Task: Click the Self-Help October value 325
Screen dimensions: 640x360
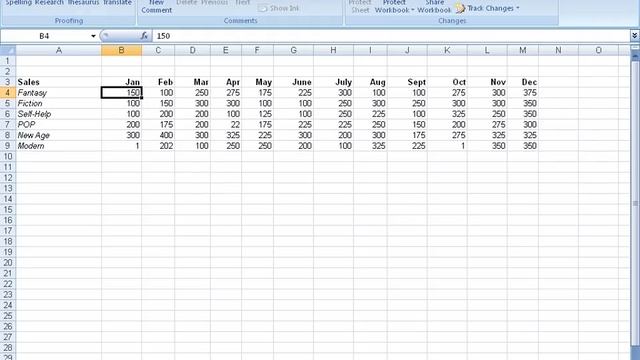Action: click(x=447, y=114)
